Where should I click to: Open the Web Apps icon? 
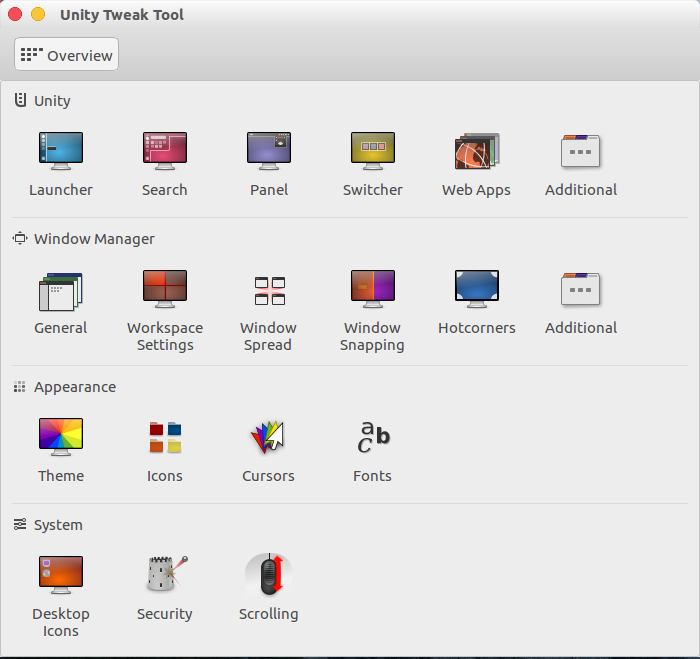[x=476, y=151]
